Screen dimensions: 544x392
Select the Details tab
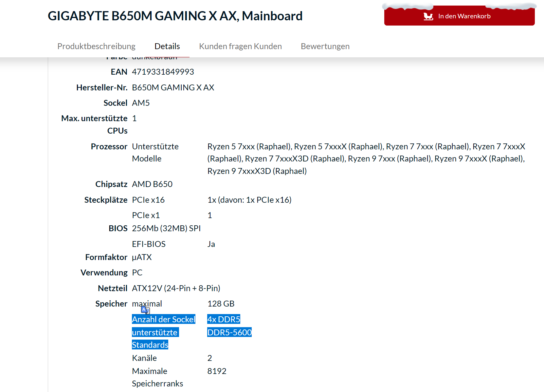[167, 46]
